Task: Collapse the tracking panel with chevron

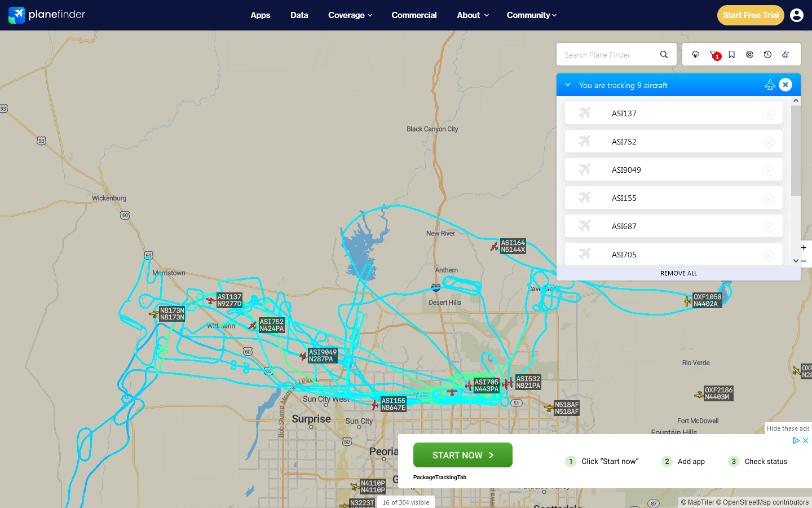Action: [x=568, y=85]
